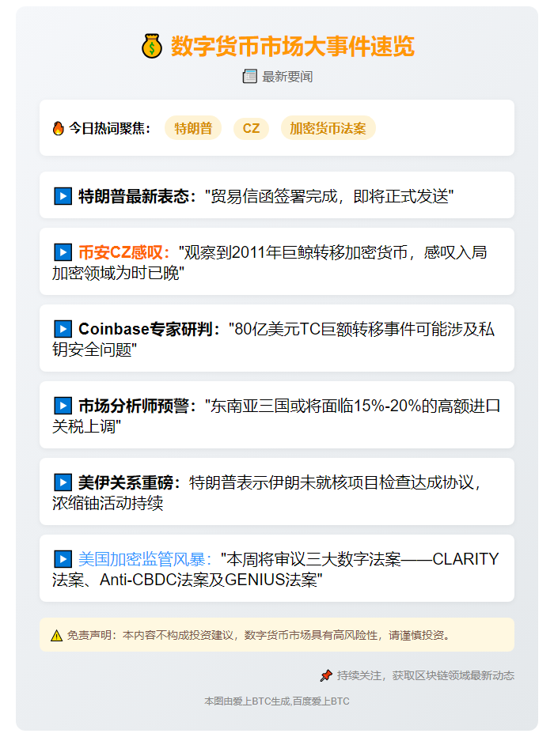Click the 市场分析师预警 headline
The image size is (554, 756).
137,406
